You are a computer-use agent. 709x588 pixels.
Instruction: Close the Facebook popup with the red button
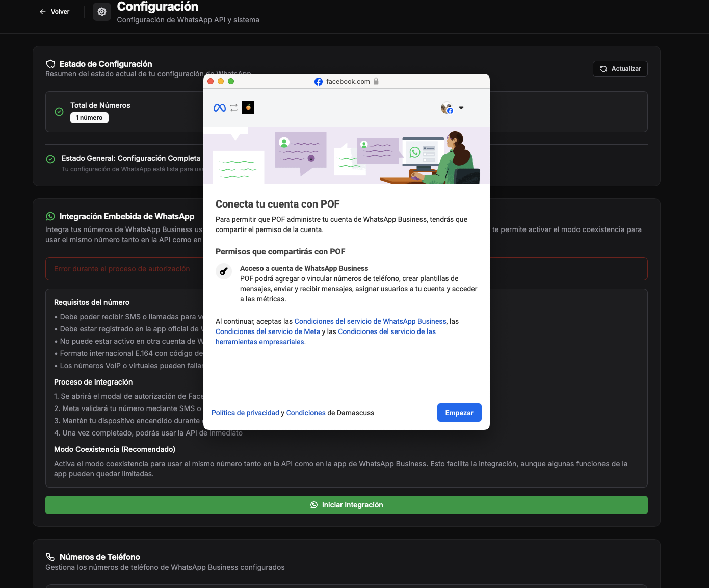click(211, 81)
